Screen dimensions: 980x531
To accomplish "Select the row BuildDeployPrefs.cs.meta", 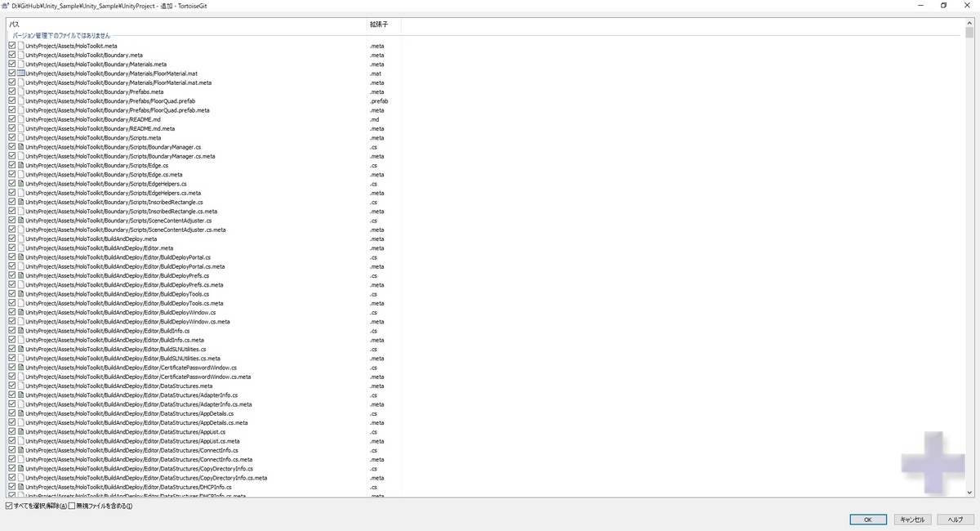I will pos(204,285).
